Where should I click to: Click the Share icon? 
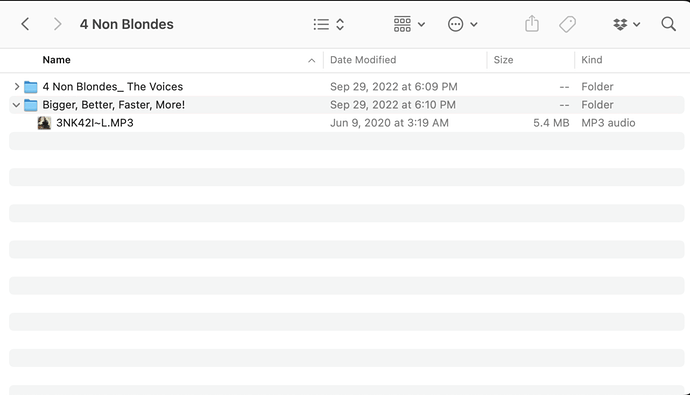pos(532,23)
